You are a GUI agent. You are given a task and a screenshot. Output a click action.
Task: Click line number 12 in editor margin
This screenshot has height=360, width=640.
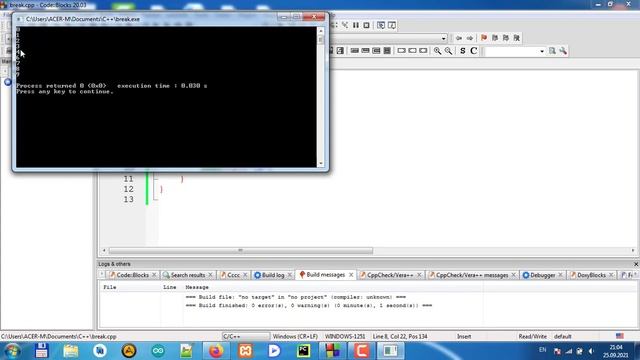coord(129,189)
